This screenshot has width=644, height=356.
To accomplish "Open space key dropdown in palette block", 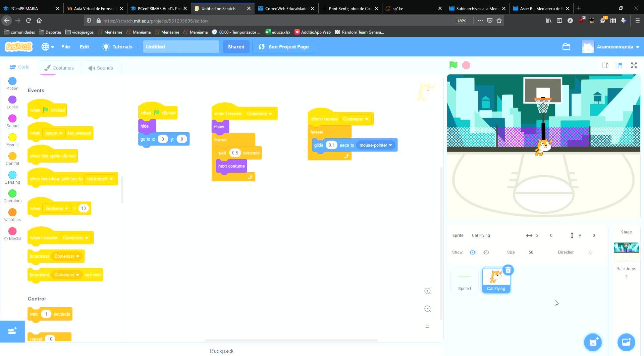I will click(x=54, y=133).
